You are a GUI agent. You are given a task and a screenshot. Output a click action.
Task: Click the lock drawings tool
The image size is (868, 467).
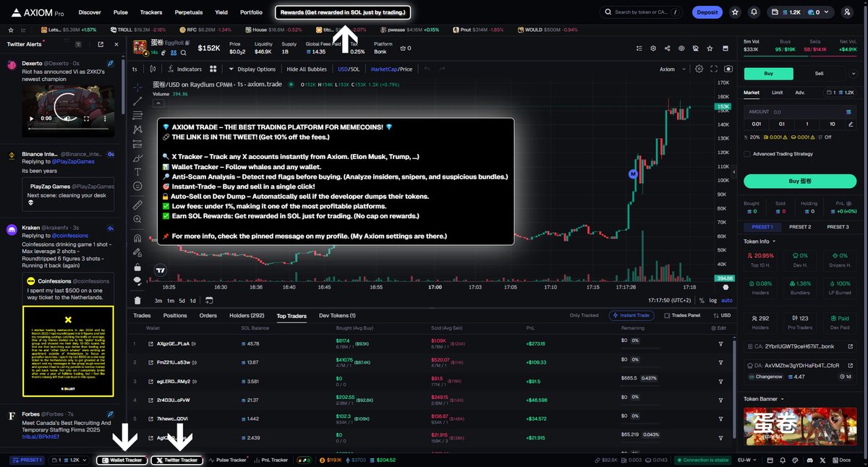click(137, 266)
